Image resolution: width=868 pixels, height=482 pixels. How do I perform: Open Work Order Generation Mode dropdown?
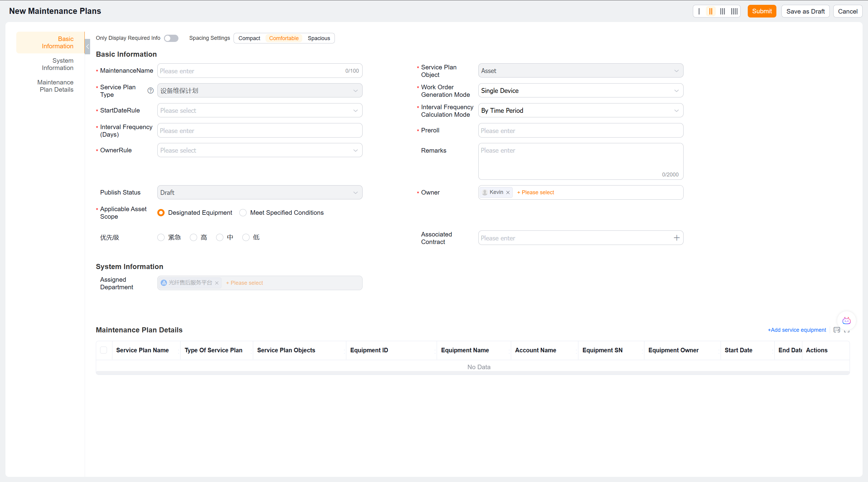tap(580, 91)
